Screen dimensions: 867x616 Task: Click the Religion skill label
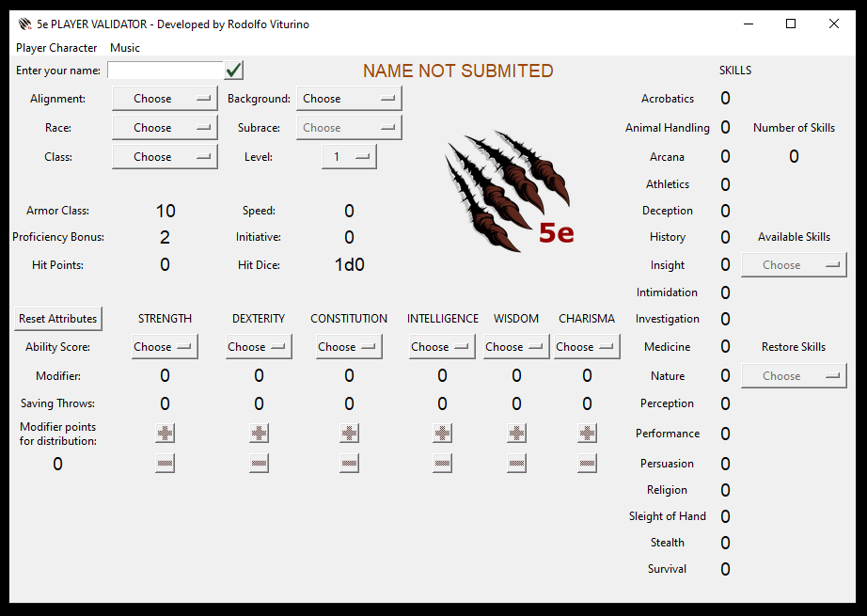click(667, 490)
